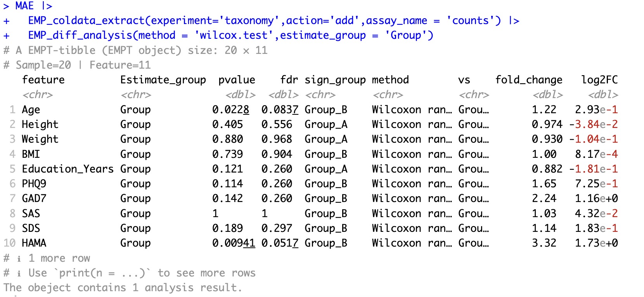Click the Age row's p-value 0.0228
The width and height of the screenshot is (644, 297).
coord(230,110)
